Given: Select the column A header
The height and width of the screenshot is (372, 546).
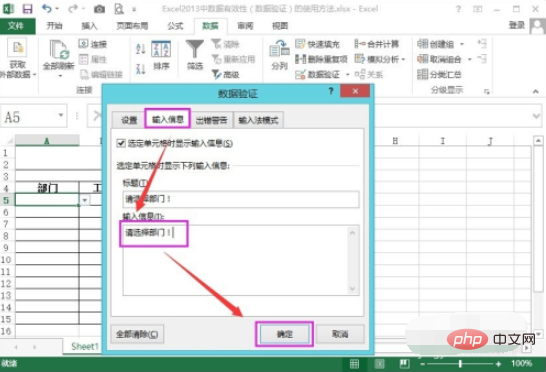Looking at the screenshot, I should (x=47, y=141).
